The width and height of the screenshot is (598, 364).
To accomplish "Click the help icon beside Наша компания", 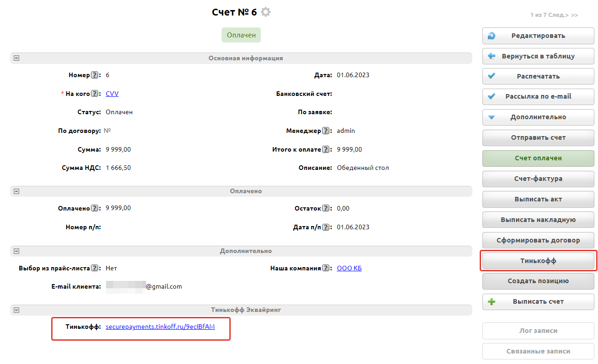I will (326, 269).
